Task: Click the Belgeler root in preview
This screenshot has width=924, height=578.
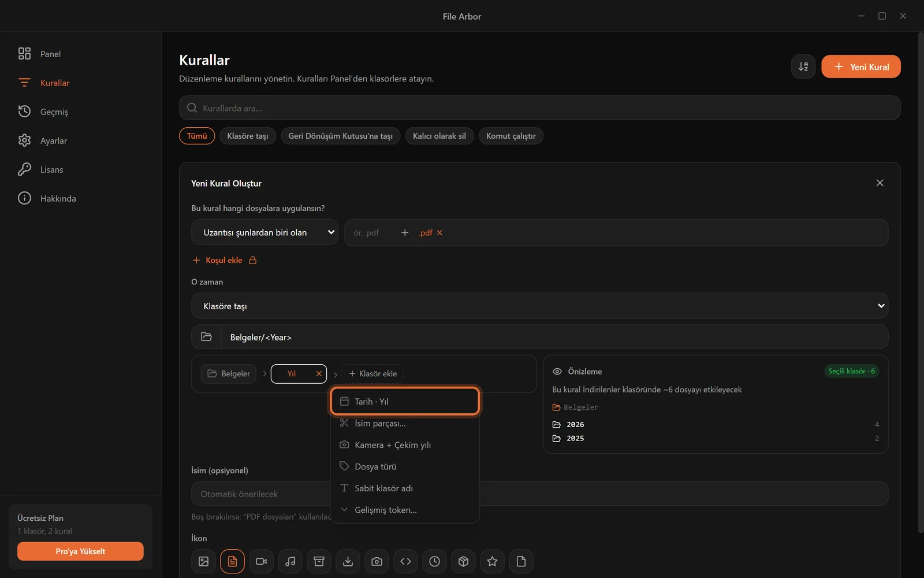Action: click(576, 407)
